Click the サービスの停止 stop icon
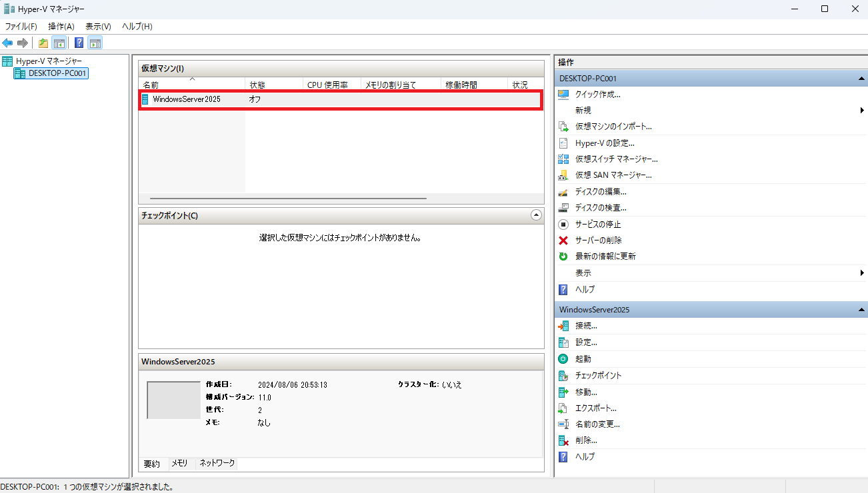Image resolution: width=868 pixels, height=493 pixels. (x=563, y=225)
